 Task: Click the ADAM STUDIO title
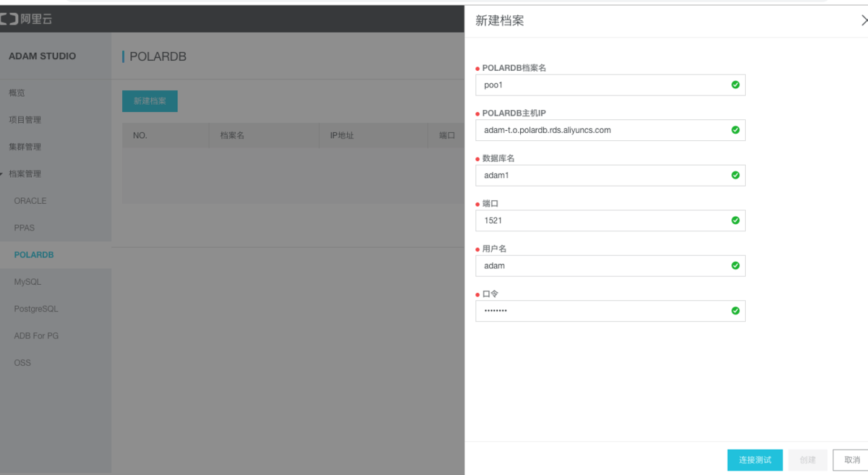(42, 56)
